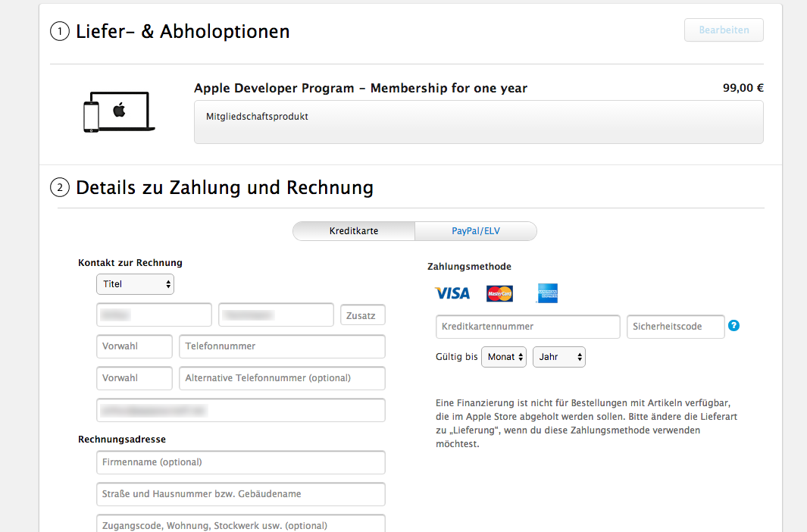Open the security code help icon

733,325
